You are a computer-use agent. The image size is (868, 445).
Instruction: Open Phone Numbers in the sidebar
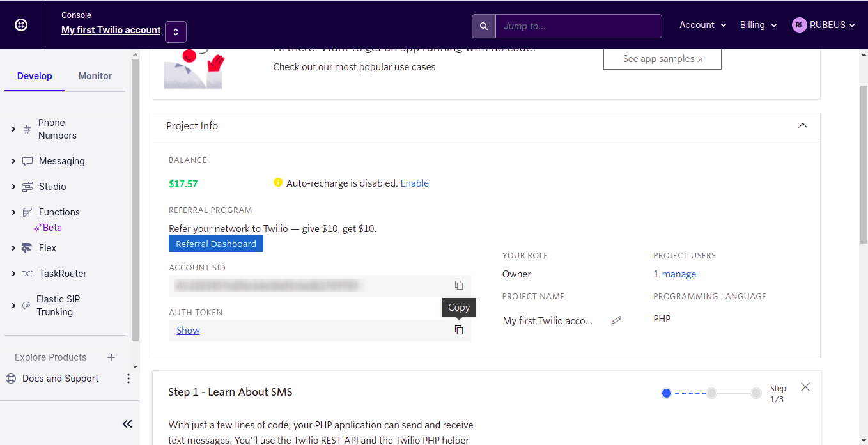point(58,129)
